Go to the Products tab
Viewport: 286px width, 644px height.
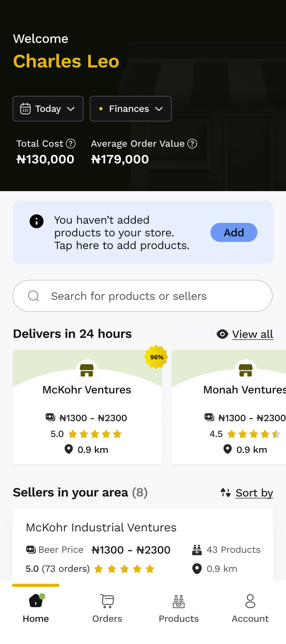point(179,608)
